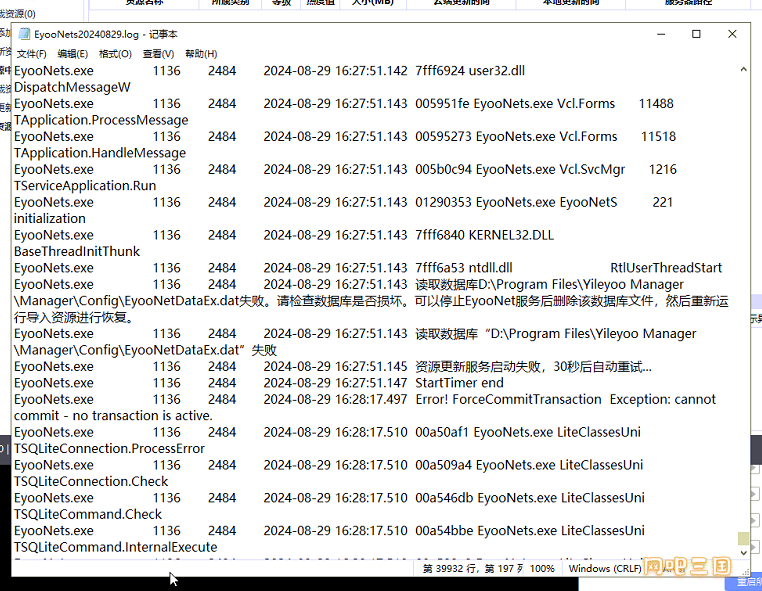
Task: Click the text TSQLiteConnection.ProcessError
Action: coord(109,449)
